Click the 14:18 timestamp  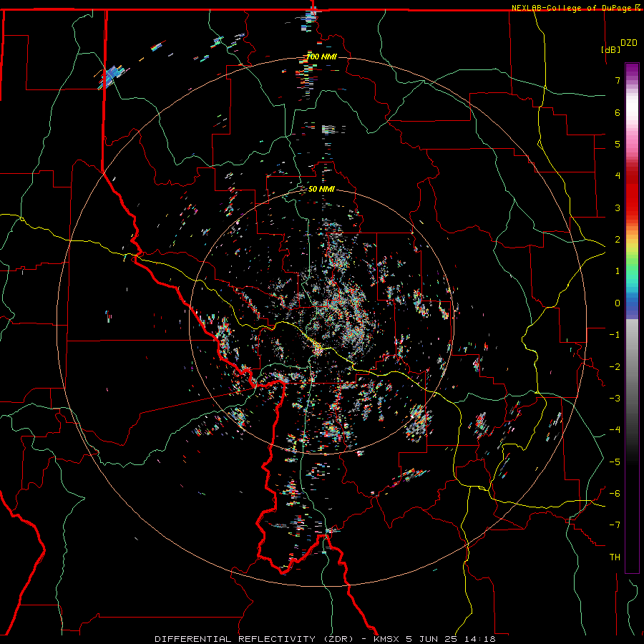(479, 639)
